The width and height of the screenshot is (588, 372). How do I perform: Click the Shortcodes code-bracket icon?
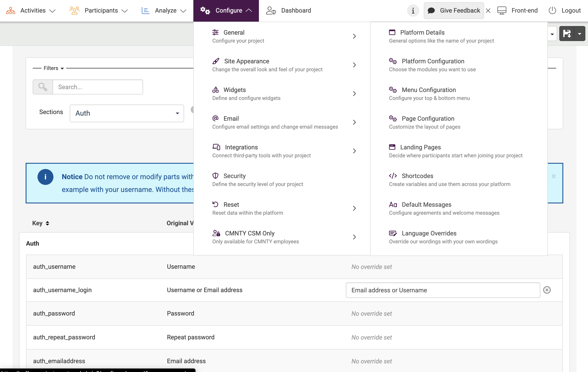pos(393,176)
